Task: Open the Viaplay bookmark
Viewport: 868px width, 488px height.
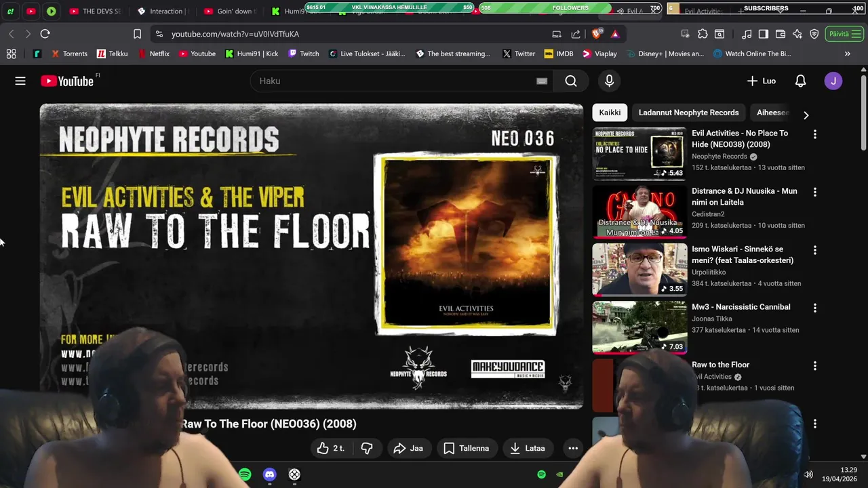Action: point(599,54)
